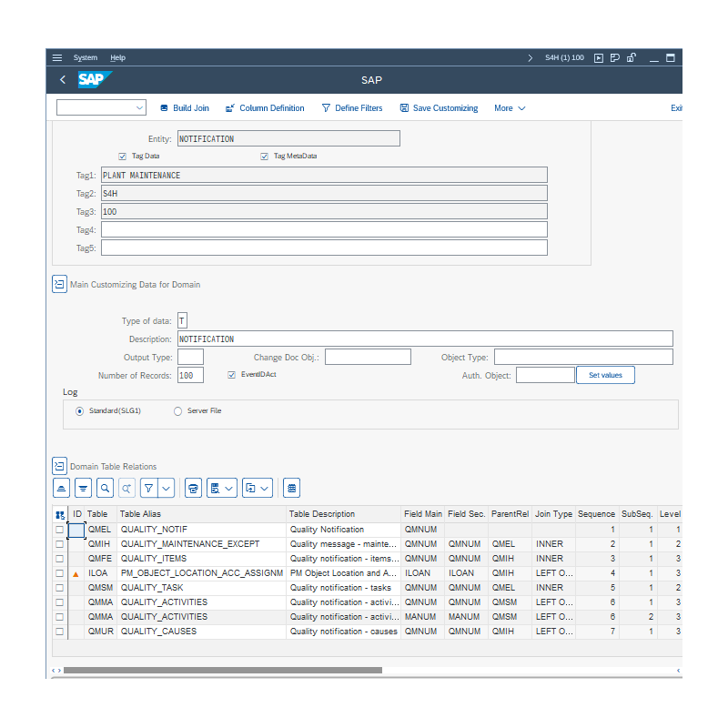
Task: Collapse the Main Customizing Data for Domain section
Action: [x=59, y=284]
